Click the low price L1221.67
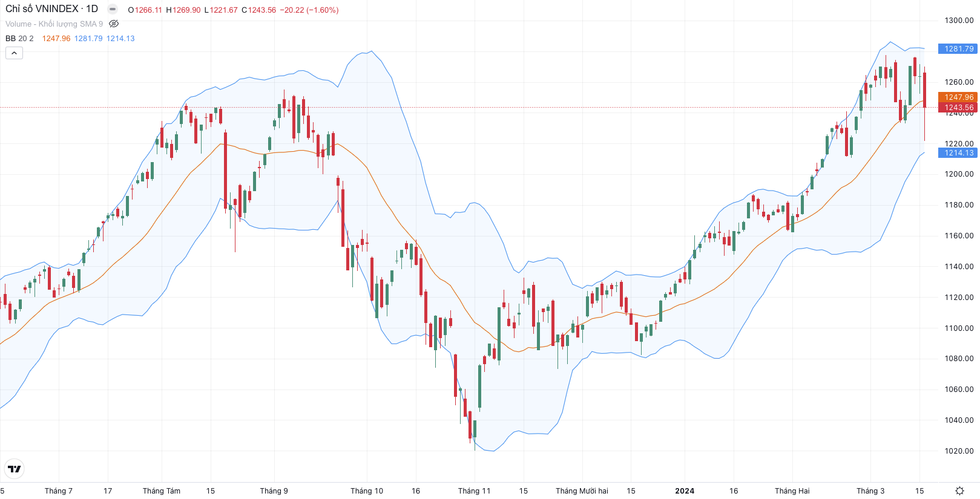The image size is (980, 499). coord(221,10)
